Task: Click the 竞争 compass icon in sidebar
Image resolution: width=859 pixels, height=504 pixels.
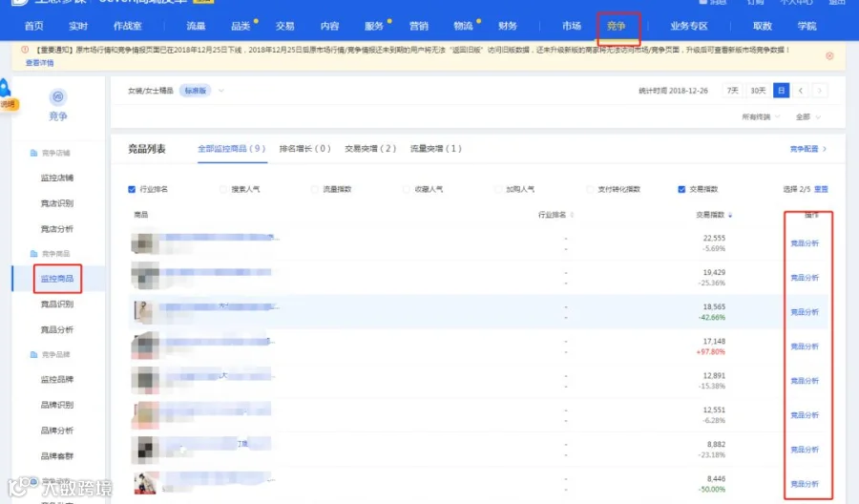Action: (58, 97)
